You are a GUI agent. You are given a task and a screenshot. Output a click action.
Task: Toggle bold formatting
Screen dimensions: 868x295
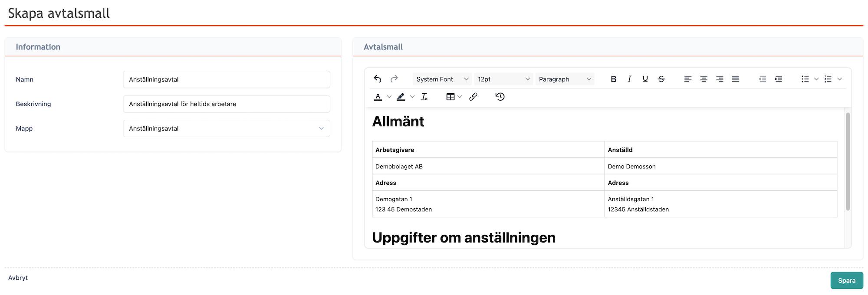pyautogui.click(x=613, y=79)
